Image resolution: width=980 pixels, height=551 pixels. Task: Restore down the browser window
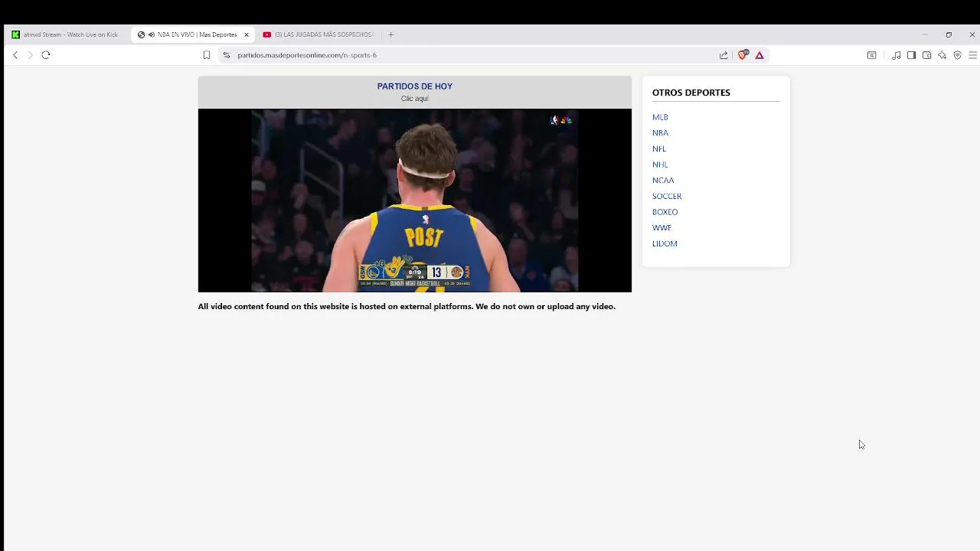point(949,34)
